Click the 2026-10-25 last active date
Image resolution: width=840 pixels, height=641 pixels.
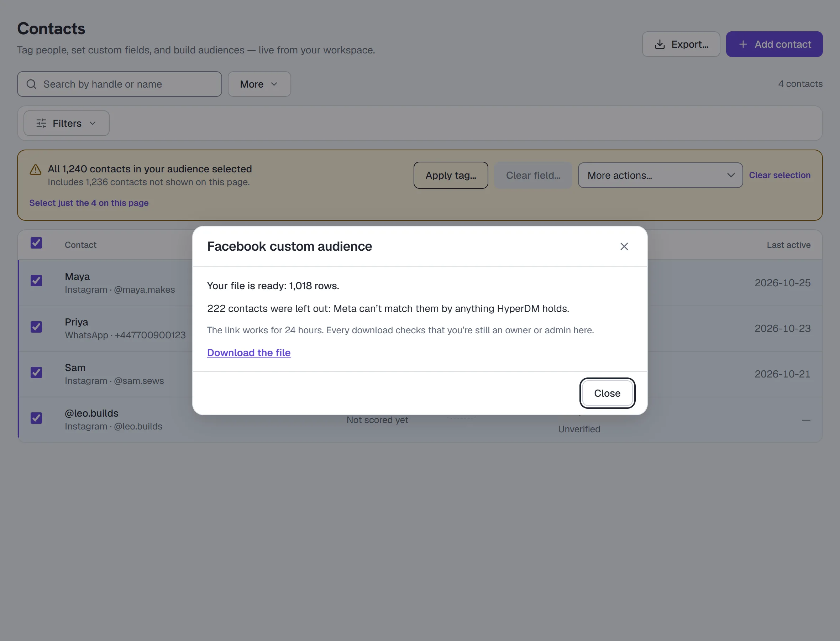(x=782, y=283)
